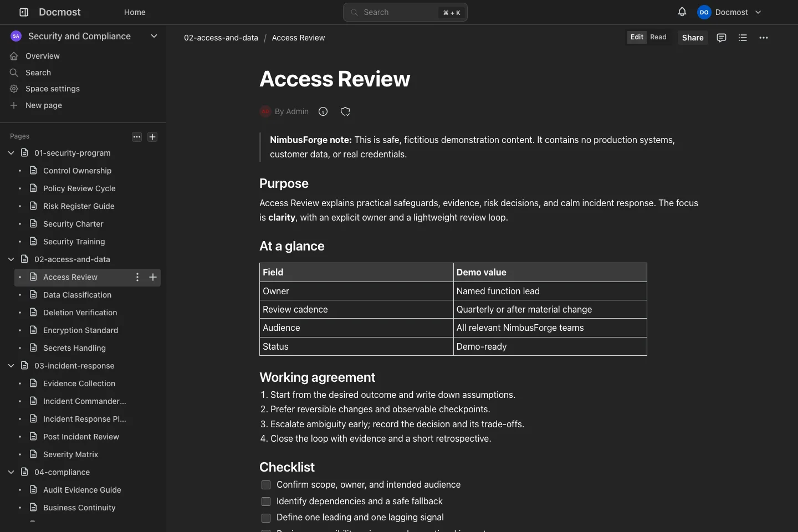This screenshot has width=798, height=532.
Task: Check Define one leading and one lagging signal
Action: click(x=266, y=518)
